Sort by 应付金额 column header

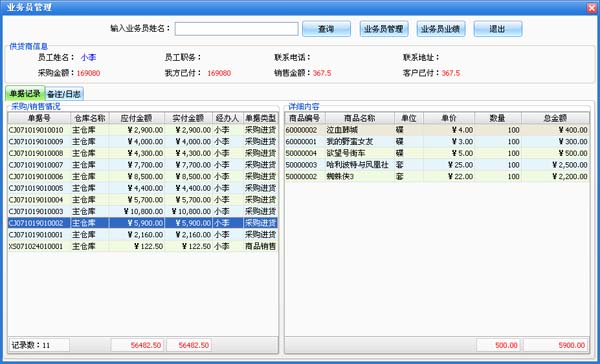[x=137, y=118]
